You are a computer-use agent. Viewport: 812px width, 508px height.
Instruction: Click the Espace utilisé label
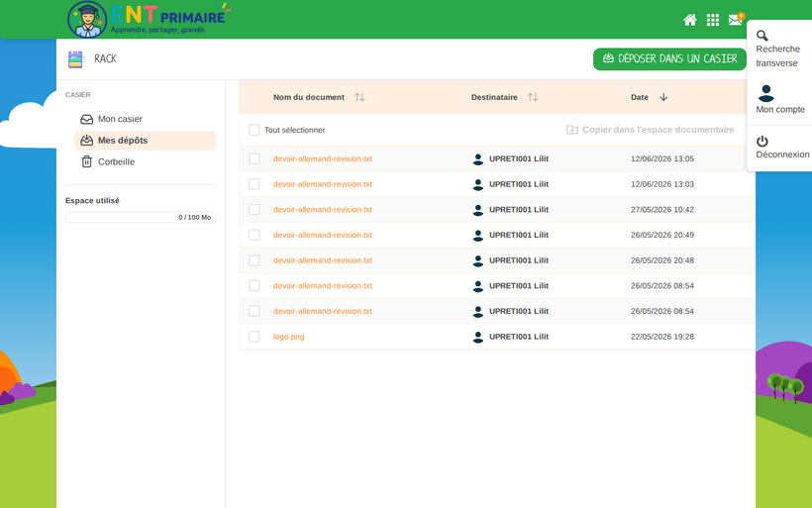(x=92, y=200)
